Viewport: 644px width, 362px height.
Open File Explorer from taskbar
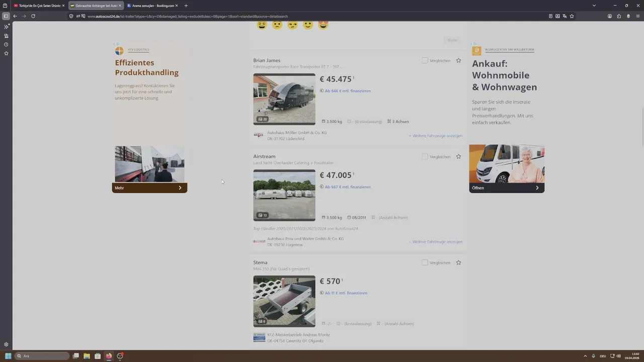[87, 356]
